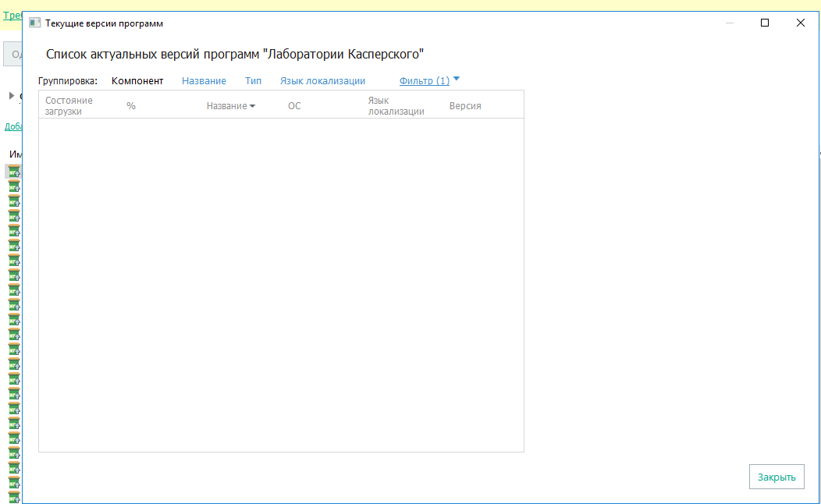Toggle sorting on the Название column header
Viewport: 821px width, 504px height.
(x=230, y=106)
